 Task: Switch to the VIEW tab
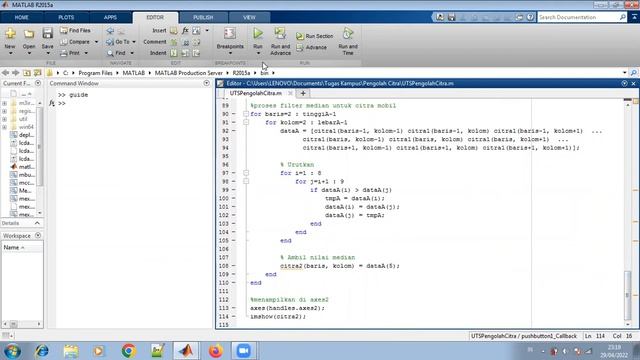[249, 18]
